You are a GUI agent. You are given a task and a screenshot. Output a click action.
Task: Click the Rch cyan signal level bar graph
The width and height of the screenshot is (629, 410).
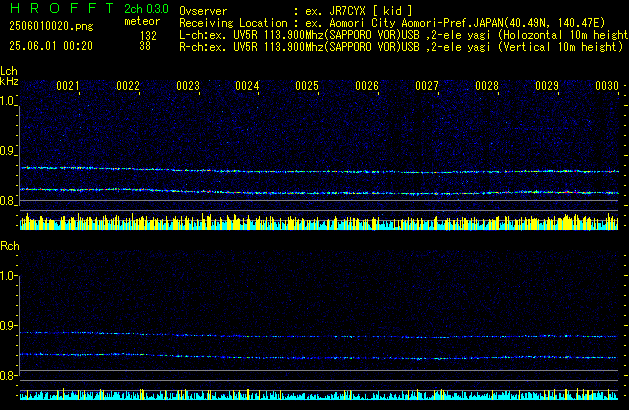(319, 394)
